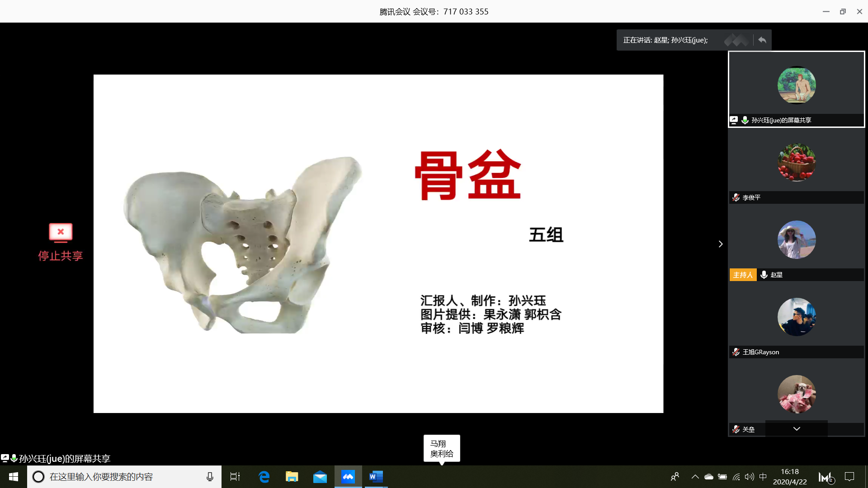The height and width of the screenshot is (488, 868).
Task: Open File Explorer from the taskbar
Action: tap(292, 477)
